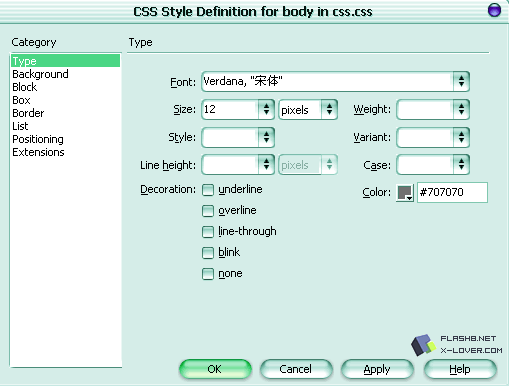Click the color hex field #707070
This screenshot has width=509, height=386.
(x=452, y=192)
